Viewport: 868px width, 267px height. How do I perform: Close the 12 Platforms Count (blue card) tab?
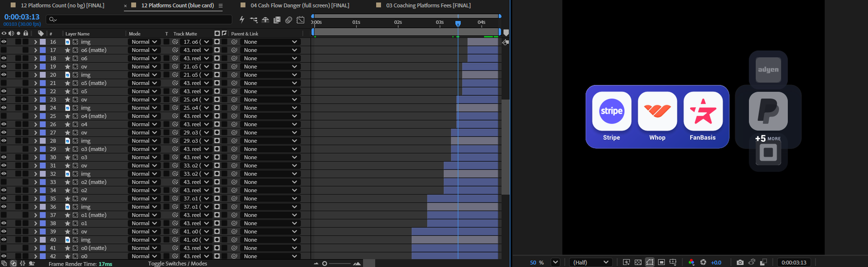[x=126, y=5]
